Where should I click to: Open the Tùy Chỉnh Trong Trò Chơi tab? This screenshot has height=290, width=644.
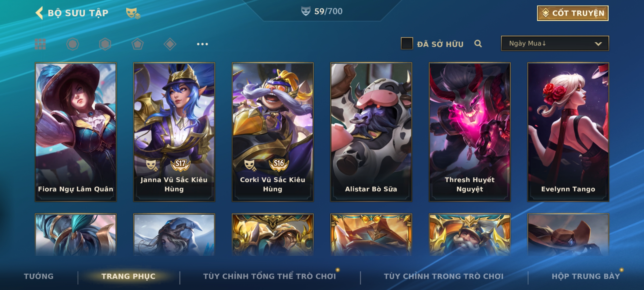[444, 276]
